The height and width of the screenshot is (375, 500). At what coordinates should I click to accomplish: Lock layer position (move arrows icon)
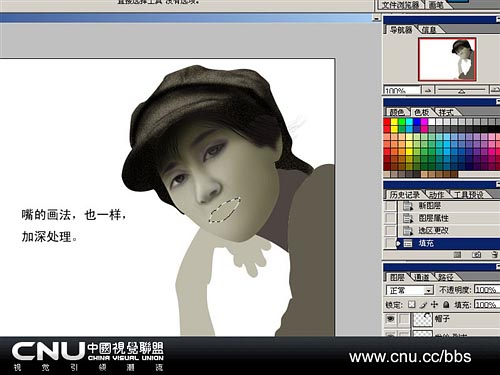click(434, 304)
